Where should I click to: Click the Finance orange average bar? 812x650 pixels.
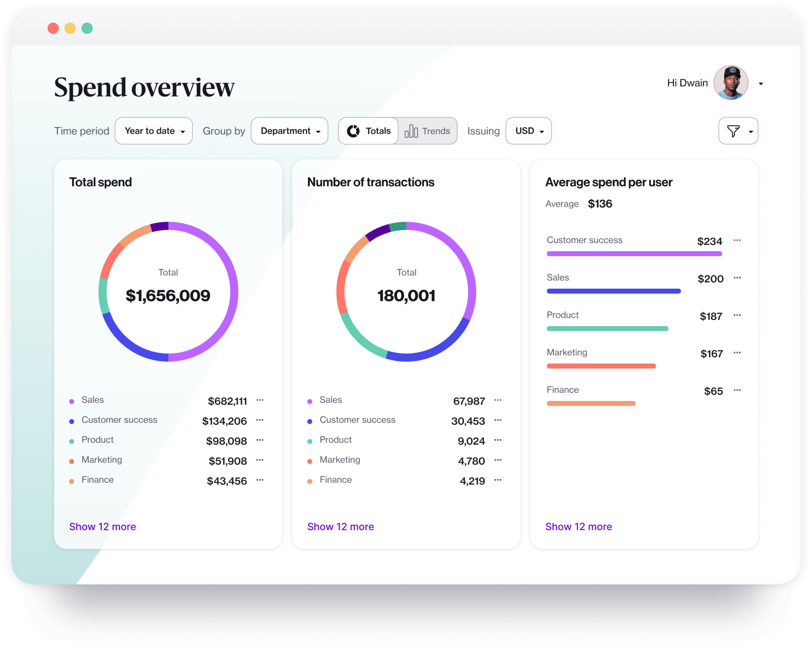[x=591, y=403]
